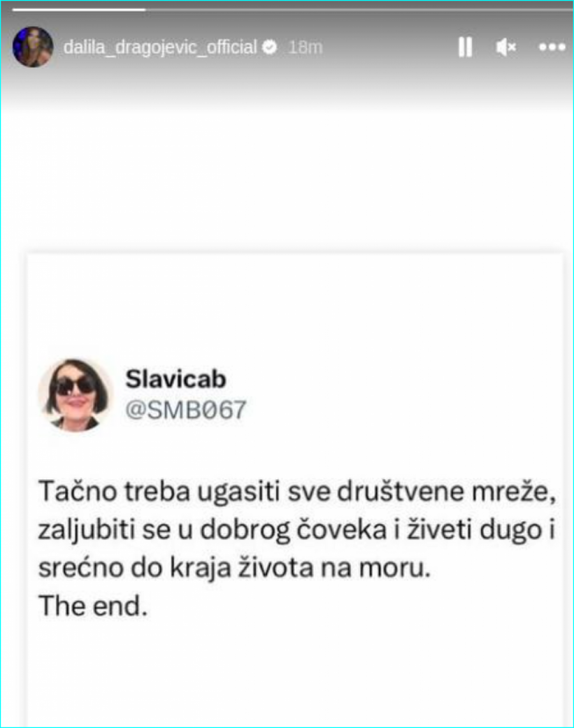Unmute the story audio
The height and width of the screenshot is (728, 574).
pyautogui.click(x=506, y=47)
